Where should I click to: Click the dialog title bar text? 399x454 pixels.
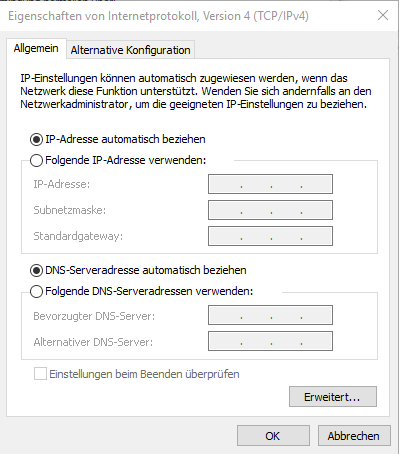tap(158, 16)
